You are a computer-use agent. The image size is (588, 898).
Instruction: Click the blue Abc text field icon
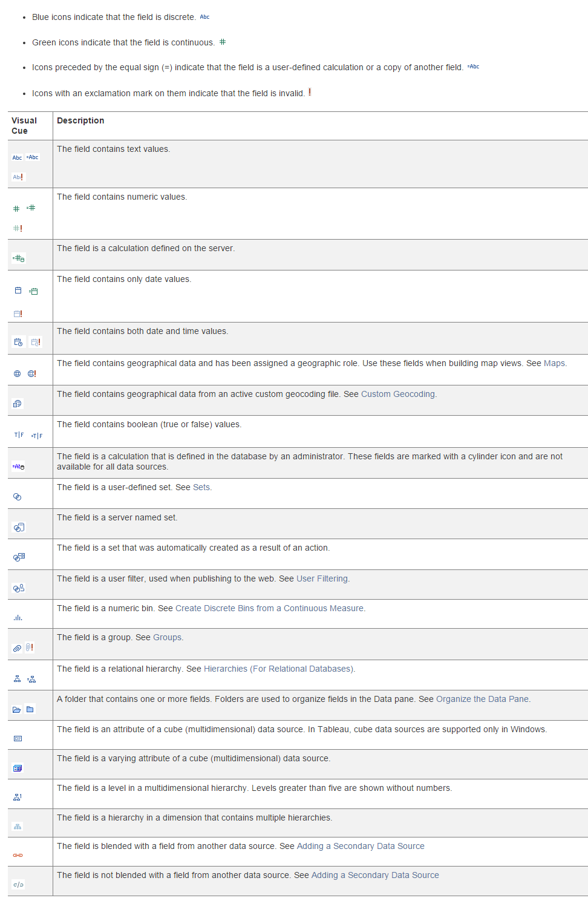[17, 157]
